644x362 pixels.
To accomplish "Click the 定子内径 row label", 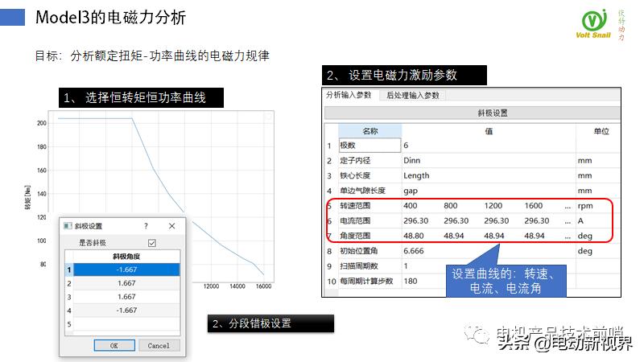I will (355, 160).
